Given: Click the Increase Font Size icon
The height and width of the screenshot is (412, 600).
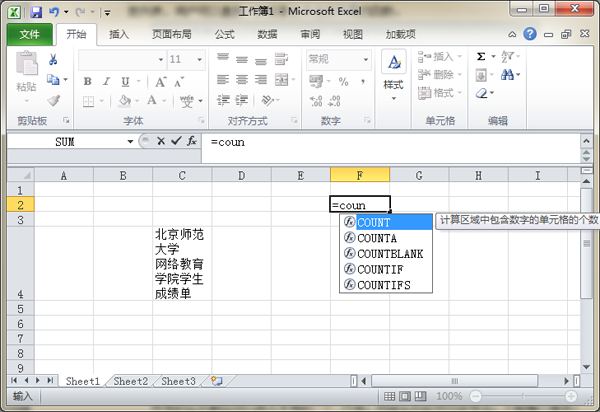Looking at the screenshot, I should (x=160, y=82).
